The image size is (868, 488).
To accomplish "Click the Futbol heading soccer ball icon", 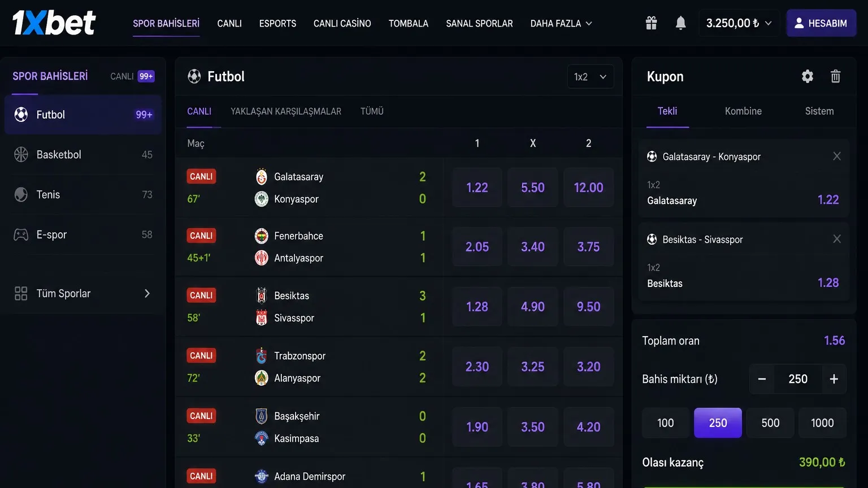I will [194, 76].
